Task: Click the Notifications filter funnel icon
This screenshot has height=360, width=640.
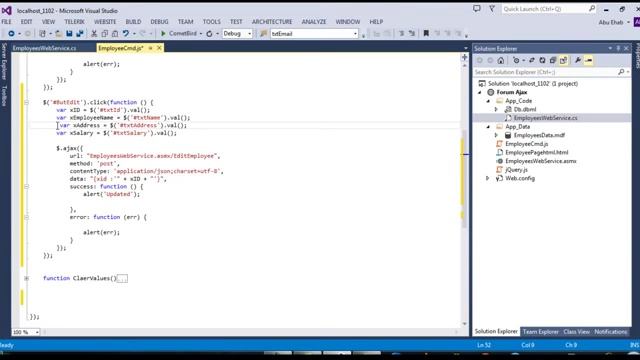Action: coord(492,9)
